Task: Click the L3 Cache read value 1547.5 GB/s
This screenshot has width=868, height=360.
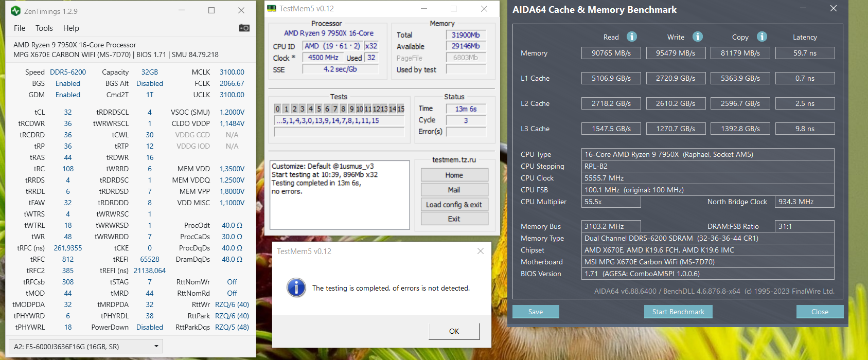Action: tap(611, 129)
